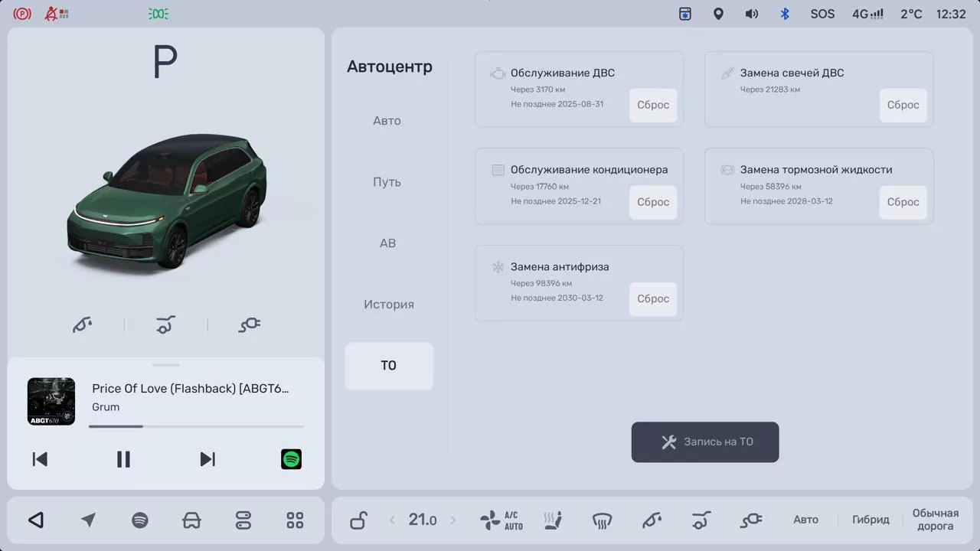Open the navigation arrow icon in the dock
Screen dimensions: 980x551
pos(88,520)
